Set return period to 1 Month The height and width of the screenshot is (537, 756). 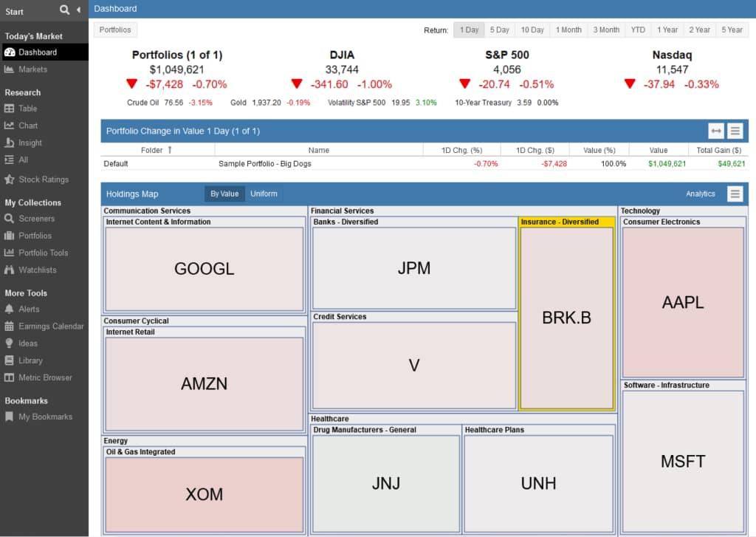568,30
